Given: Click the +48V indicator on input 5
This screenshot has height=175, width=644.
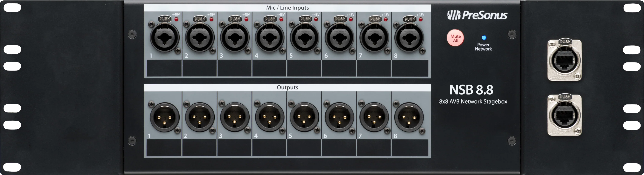Looking at the screenshot, I should (316, 19).
